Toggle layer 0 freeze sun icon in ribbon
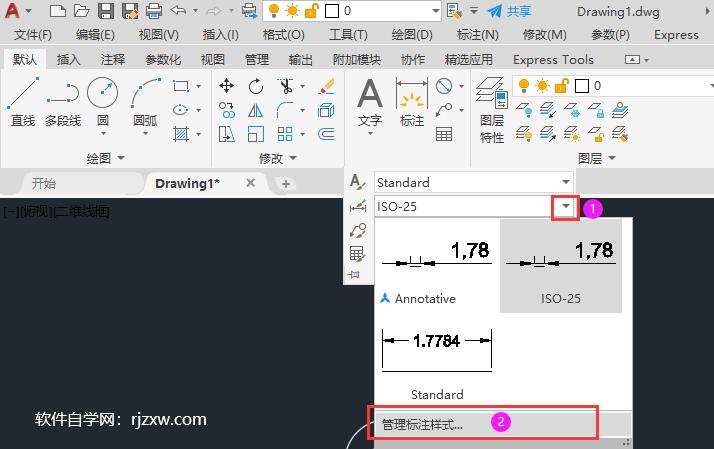The image size is (714, 449). (543, 85)
